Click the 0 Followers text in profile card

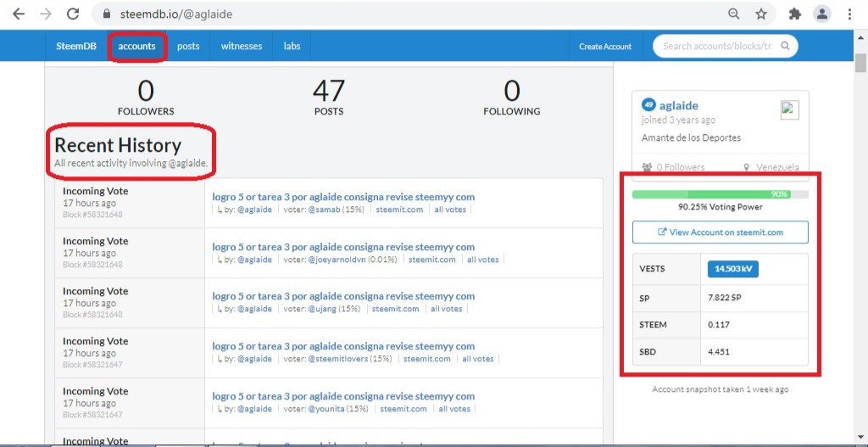(x=681, y=167)
